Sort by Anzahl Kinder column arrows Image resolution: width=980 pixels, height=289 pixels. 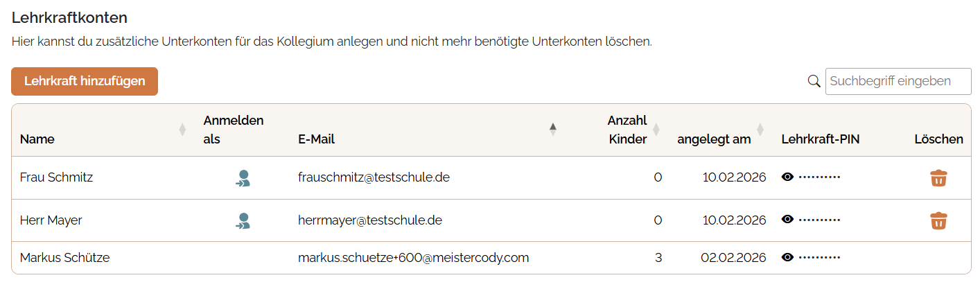[x=656, y=129]
